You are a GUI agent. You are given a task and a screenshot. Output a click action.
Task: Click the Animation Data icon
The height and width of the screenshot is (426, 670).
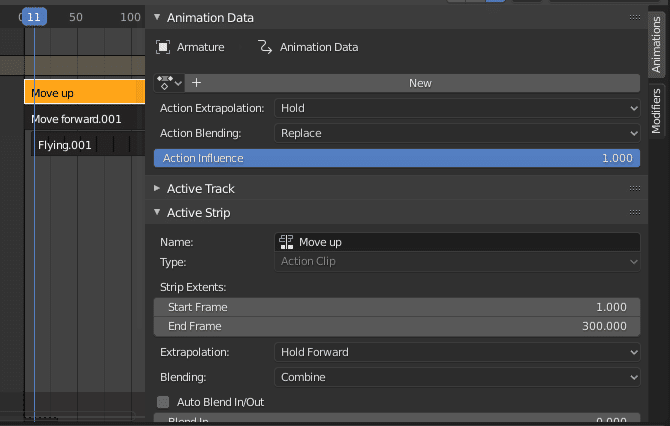click(x=265, y=47)
